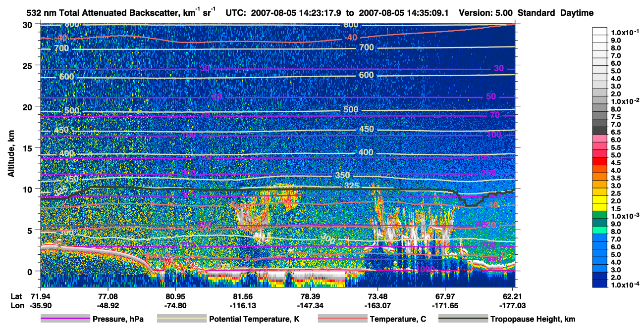Click the orange 3.5 colorbar swatch
644x330 pixels.
tap(600, 178)
